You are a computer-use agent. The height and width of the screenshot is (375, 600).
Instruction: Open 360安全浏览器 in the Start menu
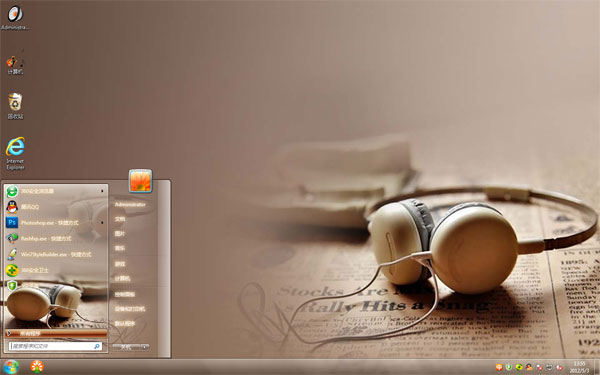(x=56, y=191)
